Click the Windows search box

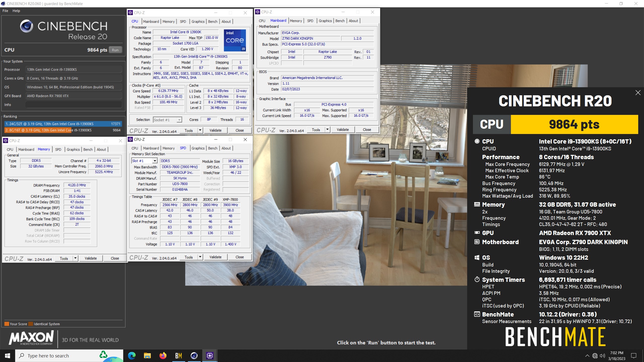69,356
